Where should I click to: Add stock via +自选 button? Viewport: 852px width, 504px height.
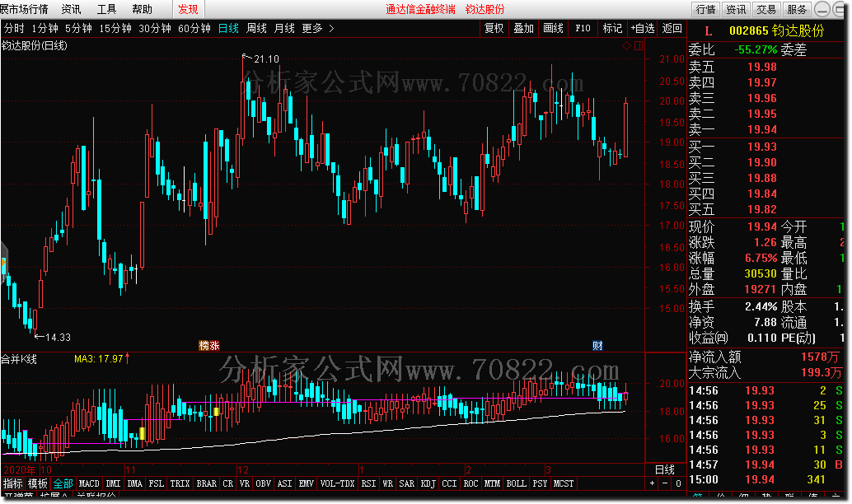(x=642, y=28)
